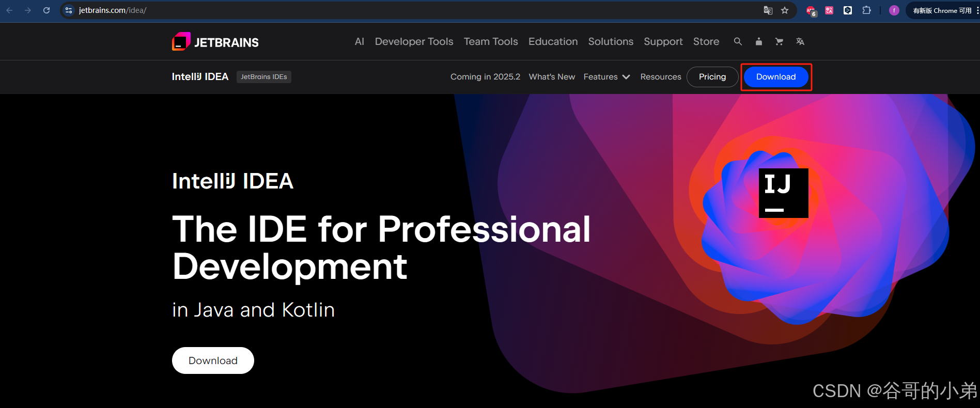980x408 pixels.
Task: Open the JetBrains account icon
Action: click(759, 41)
